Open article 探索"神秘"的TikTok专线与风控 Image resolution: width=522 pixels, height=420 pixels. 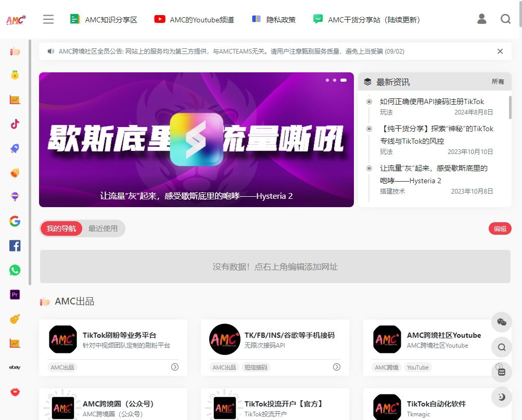tap(437, 135)
